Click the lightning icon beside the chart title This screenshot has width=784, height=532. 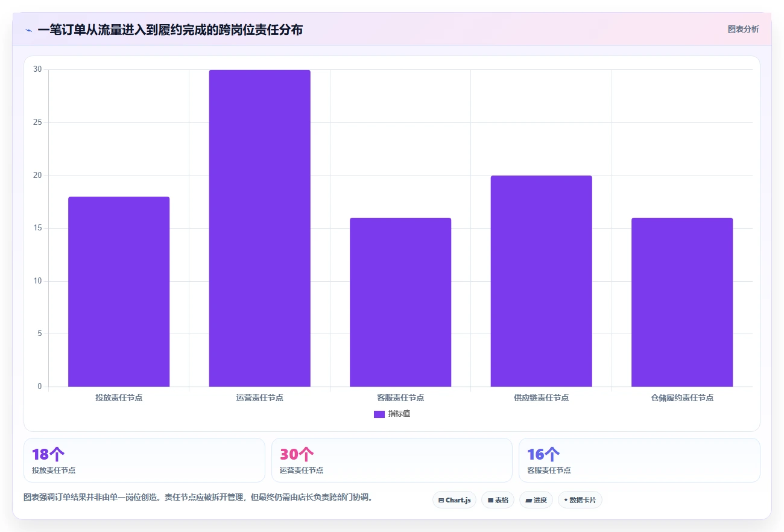[28, 30]
